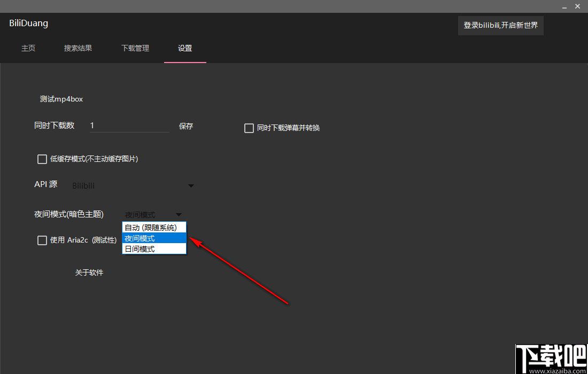
Task: Click the 登录bilibili,开启新世界 login button
Action: (x=501, y=26)
